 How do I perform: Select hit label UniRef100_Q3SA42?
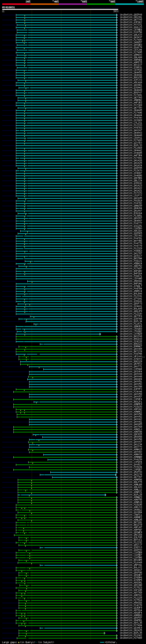[131, 88]
